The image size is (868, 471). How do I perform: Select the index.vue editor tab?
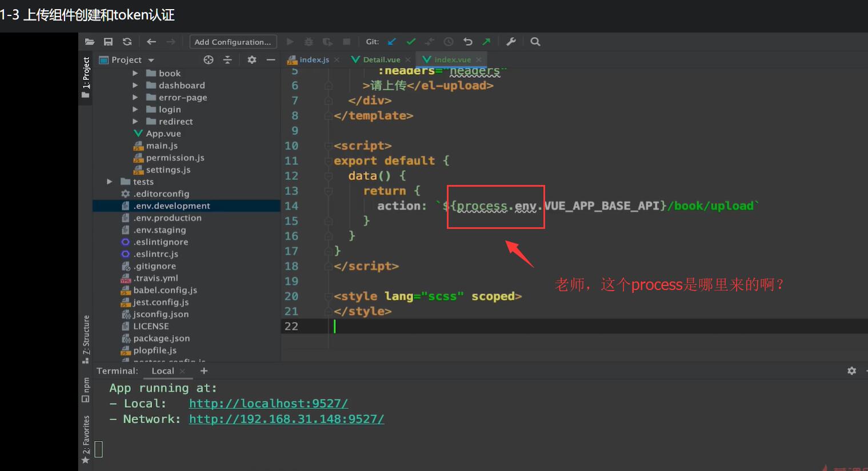click(x=453, y=59)
